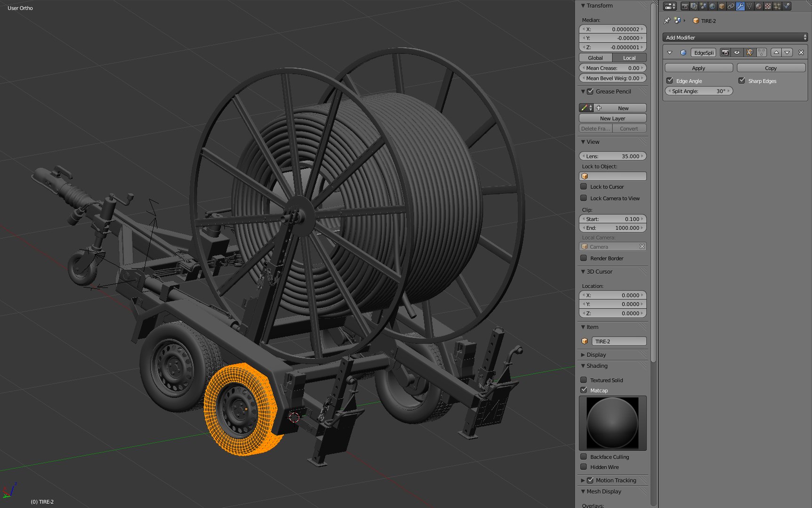
Task: Enable Hidden Wire
Action: (584, 467)
